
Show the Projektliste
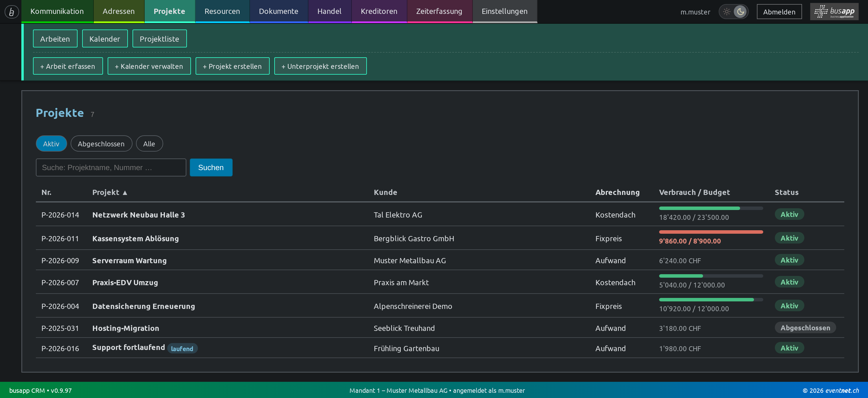coord(159,39)
